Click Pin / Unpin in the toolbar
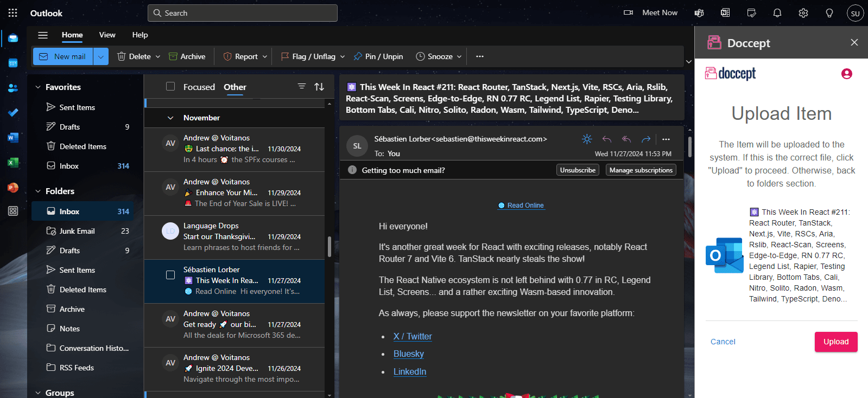This screenshot has height=398, width=868. tap(378, 56)
